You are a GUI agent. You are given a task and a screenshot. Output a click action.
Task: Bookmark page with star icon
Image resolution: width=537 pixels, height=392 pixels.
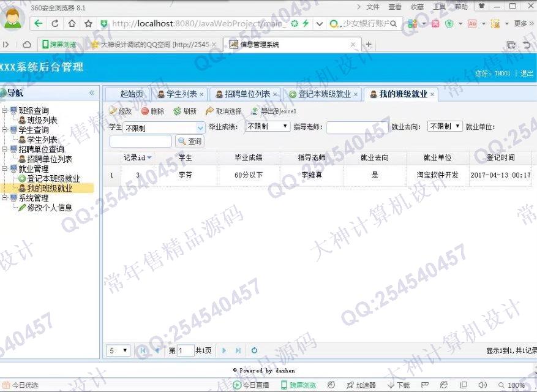(x=88, y=23)
